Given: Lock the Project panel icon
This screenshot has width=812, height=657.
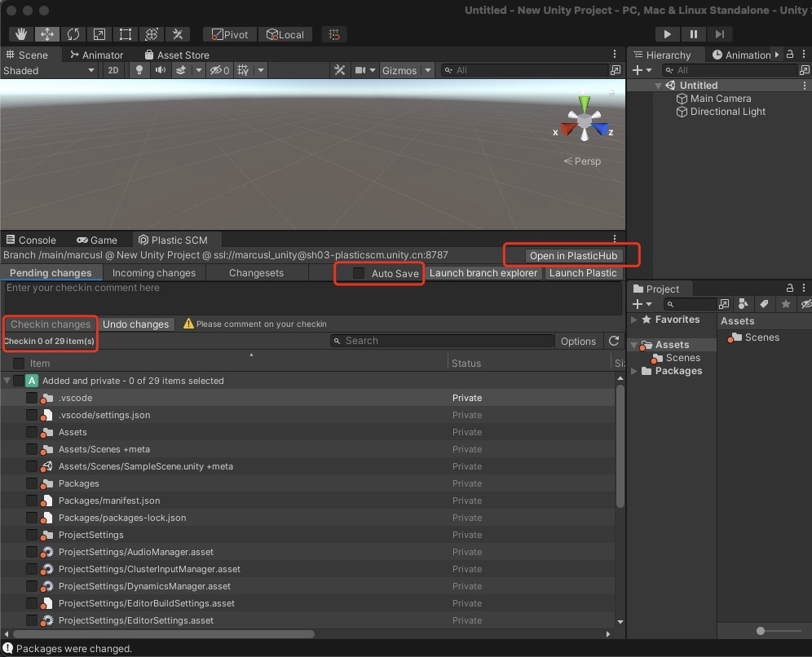Looking at the screenshot, I should (x=790, y=288).
